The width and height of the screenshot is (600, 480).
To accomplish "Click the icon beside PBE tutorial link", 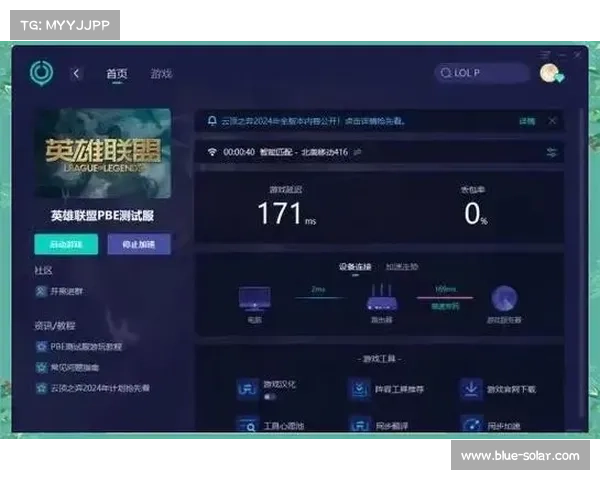I will [41, 347].
